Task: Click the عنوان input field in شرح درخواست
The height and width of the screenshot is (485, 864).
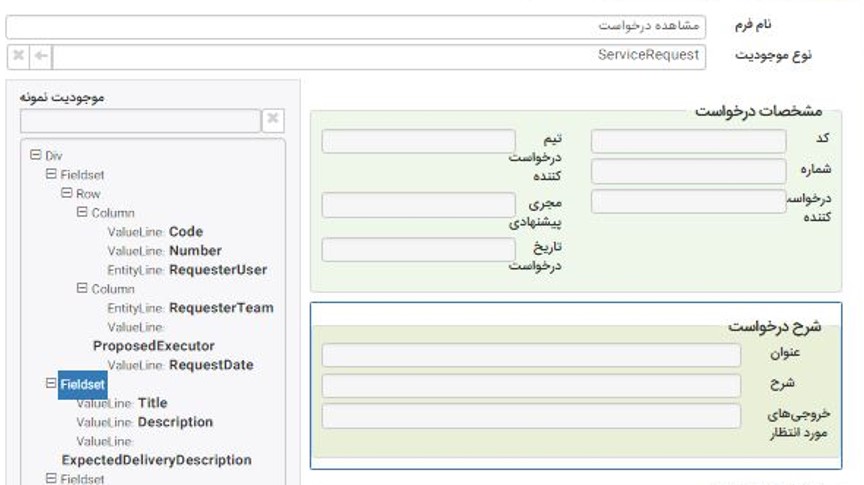Action: [531, 355]
